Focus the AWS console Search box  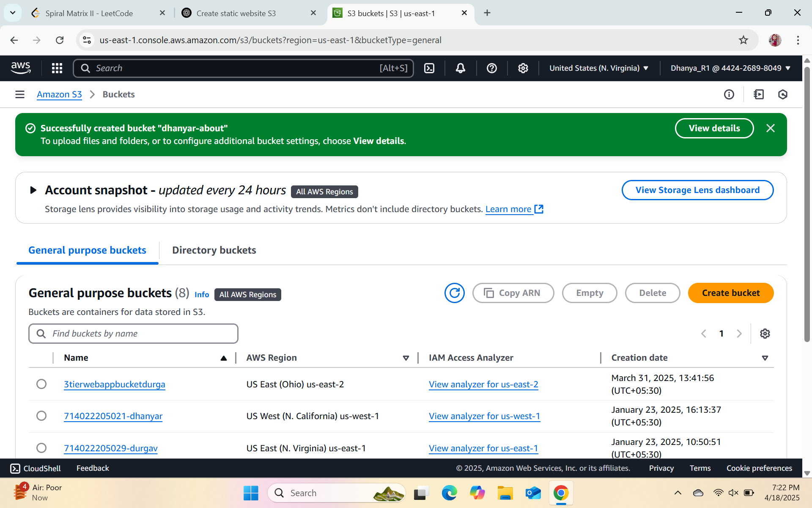[x=243, y=68]
